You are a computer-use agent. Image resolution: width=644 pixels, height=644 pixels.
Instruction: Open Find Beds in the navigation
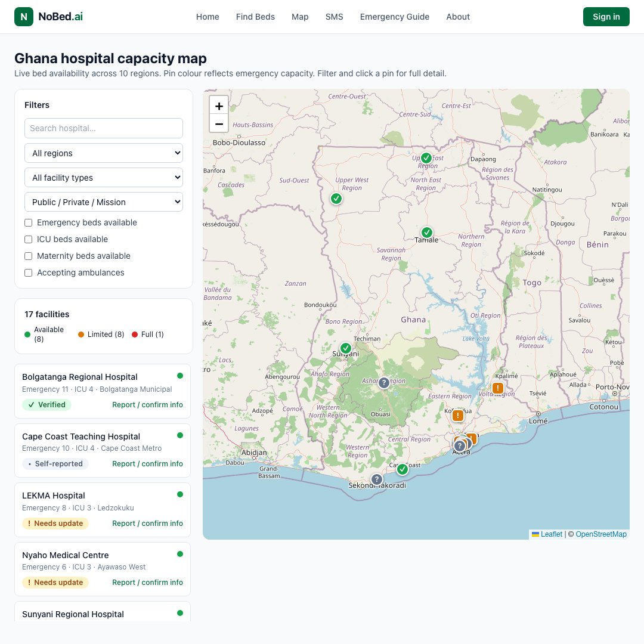tap(255, 17)
